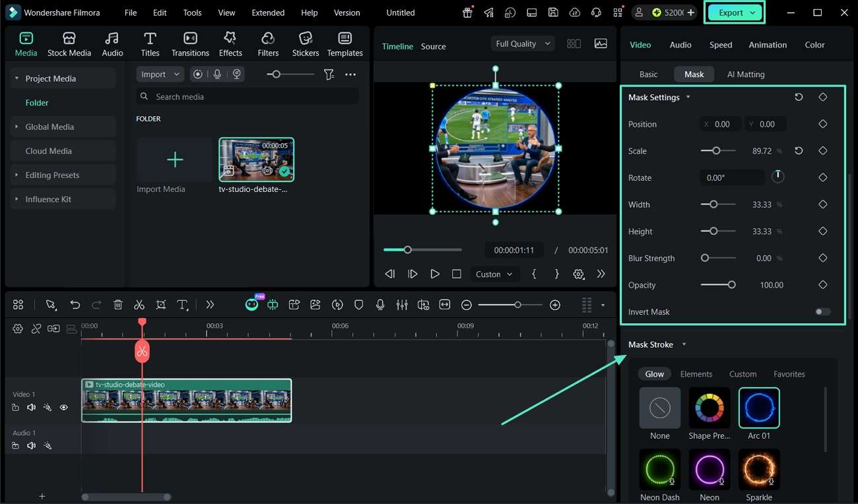
Task: Reset the Mask Settings
Action: click(799, 97)
